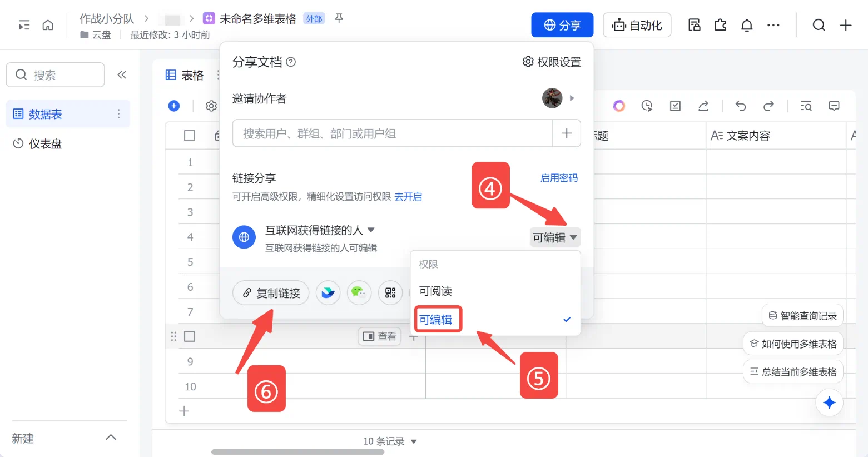This screenshot has width=868, height=457.
Task: Collapse the left sidebar with the double chevron
Action: (122, 75)
